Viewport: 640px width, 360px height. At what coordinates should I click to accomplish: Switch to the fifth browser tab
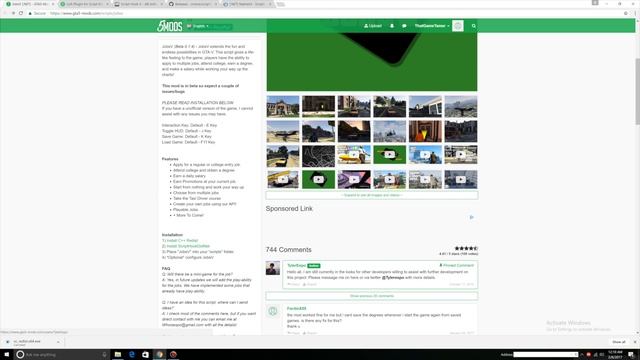(x=247, y=4)
